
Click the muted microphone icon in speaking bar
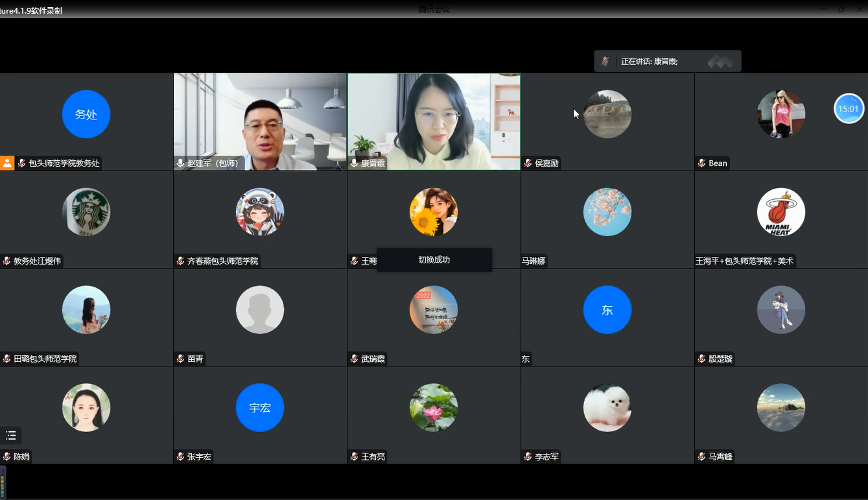click(x=605, y=61)
